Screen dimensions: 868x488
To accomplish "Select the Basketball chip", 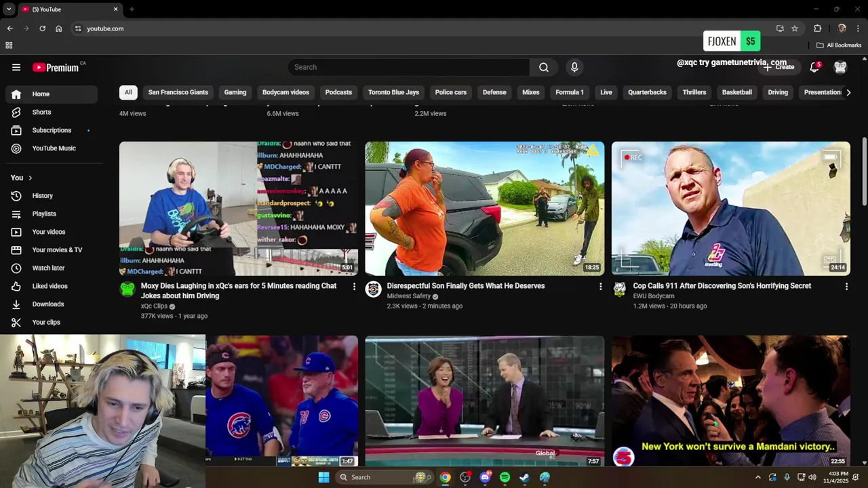I will tap(737, 92).
